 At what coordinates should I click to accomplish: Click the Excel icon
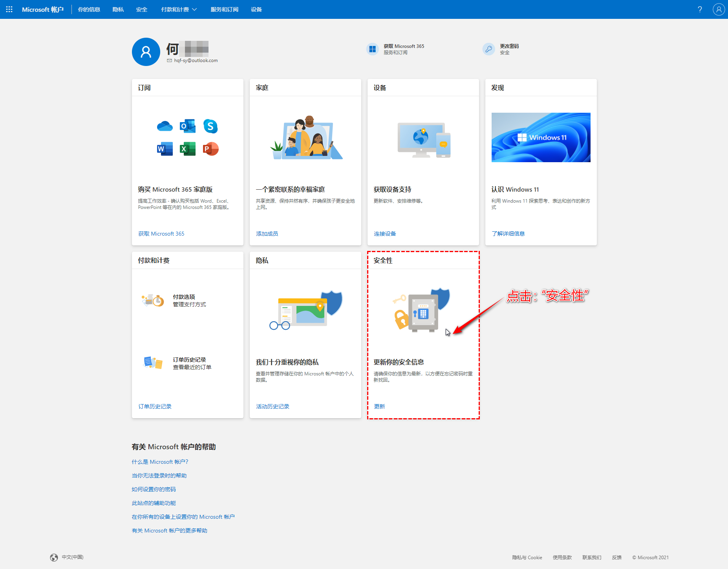click(x=188, y=149)
